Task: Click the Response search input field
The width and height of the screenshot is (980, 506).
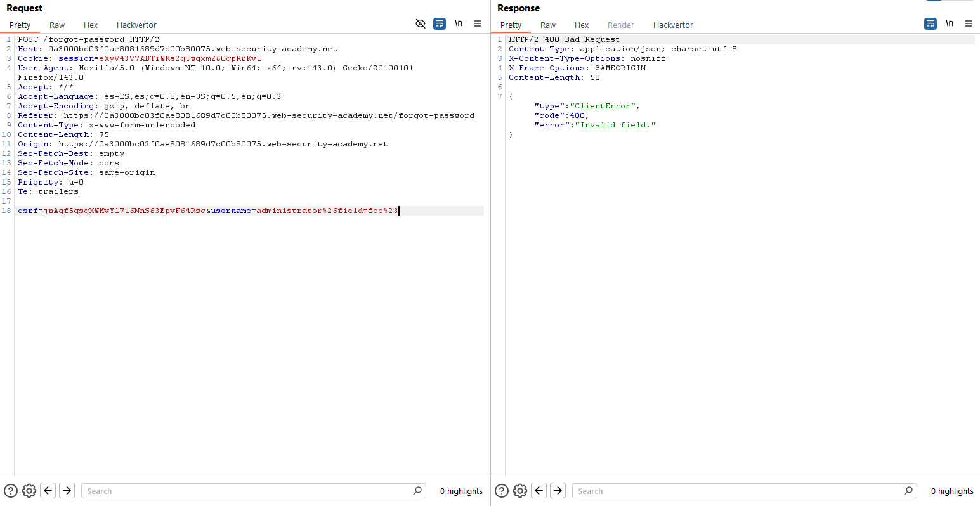Action: pyautogui.click(x=739, y=491)
